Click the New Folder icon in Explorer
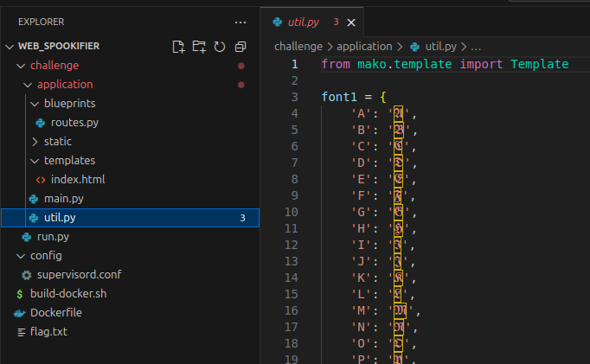 point(199,47)
